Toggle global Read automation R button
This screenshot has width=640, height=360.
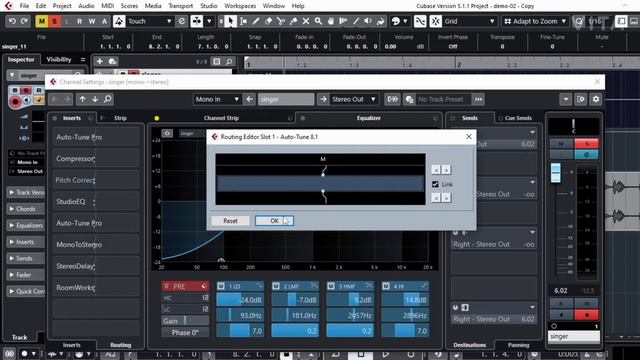[x=79, y=21]
